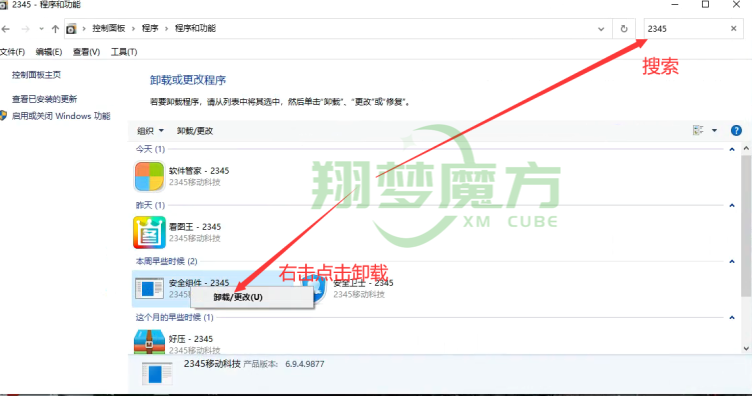Open the 工具(T) menu
Image resolution: width=752 pixels, height=396 pixels.
tap(124, 52)
